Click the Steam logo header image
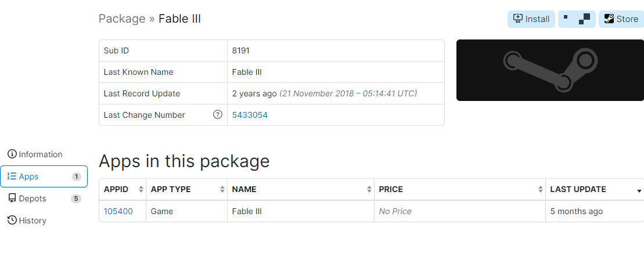Screen dimensions: 644x271 [550, 70]
